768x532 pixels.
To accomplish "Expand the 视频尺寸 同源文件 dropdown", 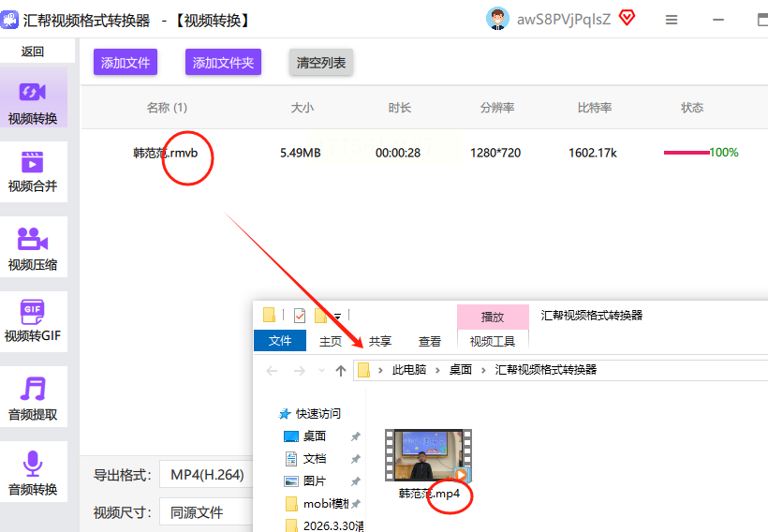I will [206, 512].
